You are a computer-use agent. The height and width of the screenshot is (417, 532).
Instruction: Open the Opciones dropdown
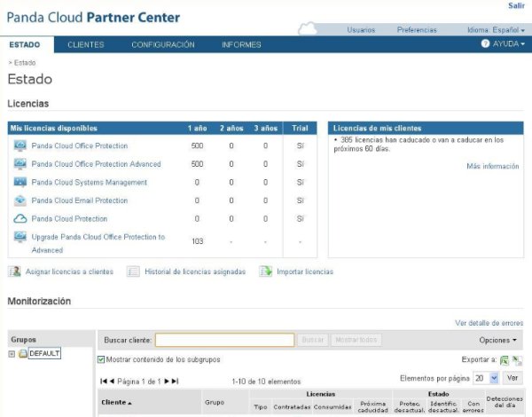click(497, 340)
